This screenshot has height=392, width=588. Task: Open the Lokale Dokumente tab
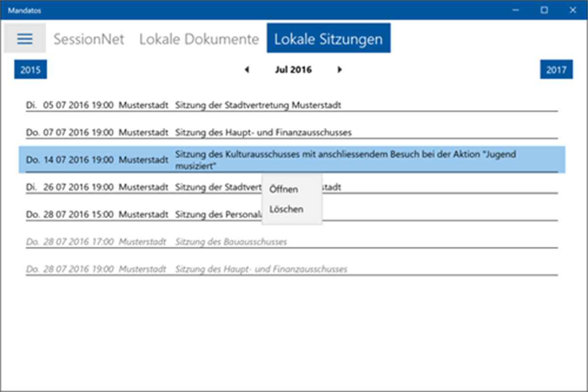click(199, 39)
